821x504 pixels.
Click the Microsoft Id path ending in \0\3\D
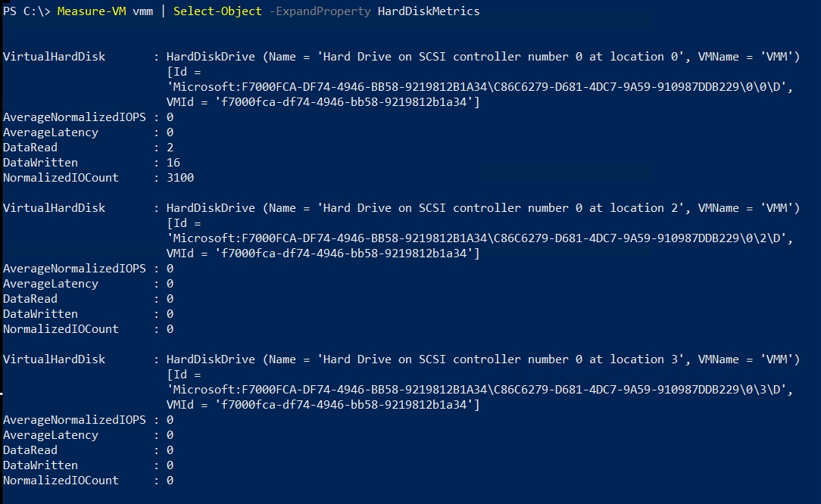click(480, 390)
